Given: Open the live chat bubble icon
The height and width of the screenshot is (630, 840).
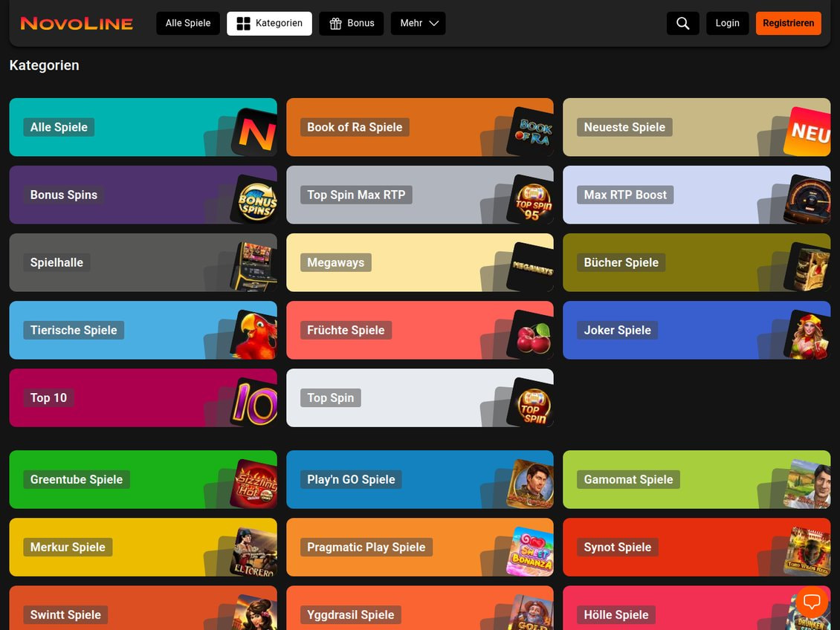Looking at the screenshot, I should (812, 602).
